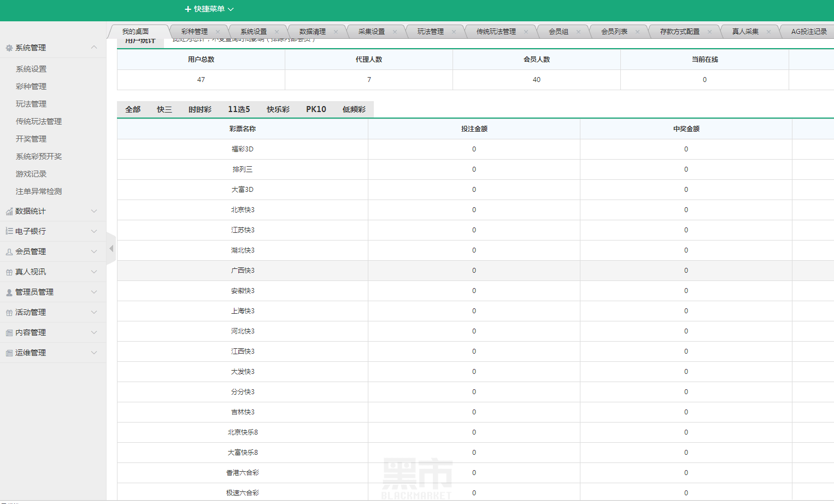
Task: Close the 存款方式配置 tab
Action: [709, 32]
